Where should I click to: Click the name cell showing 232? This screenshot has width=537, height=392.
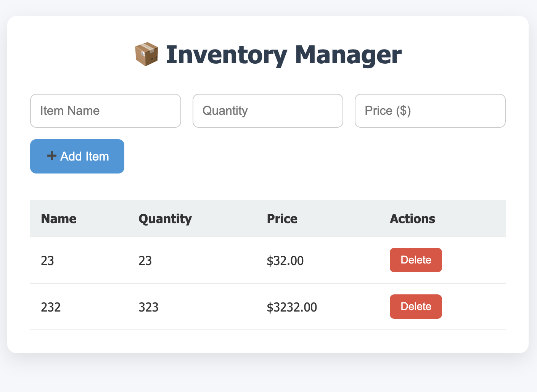pos(51,307)
